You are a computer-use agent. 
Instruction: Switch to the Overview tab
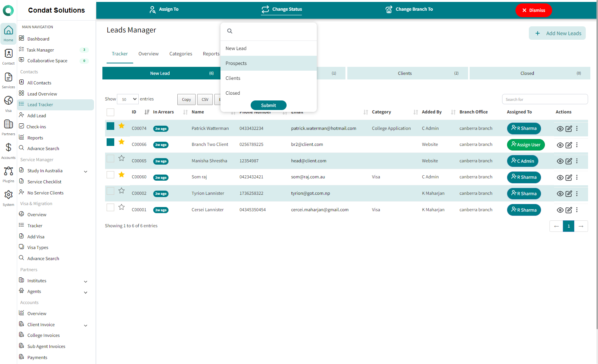click(148, 54)
